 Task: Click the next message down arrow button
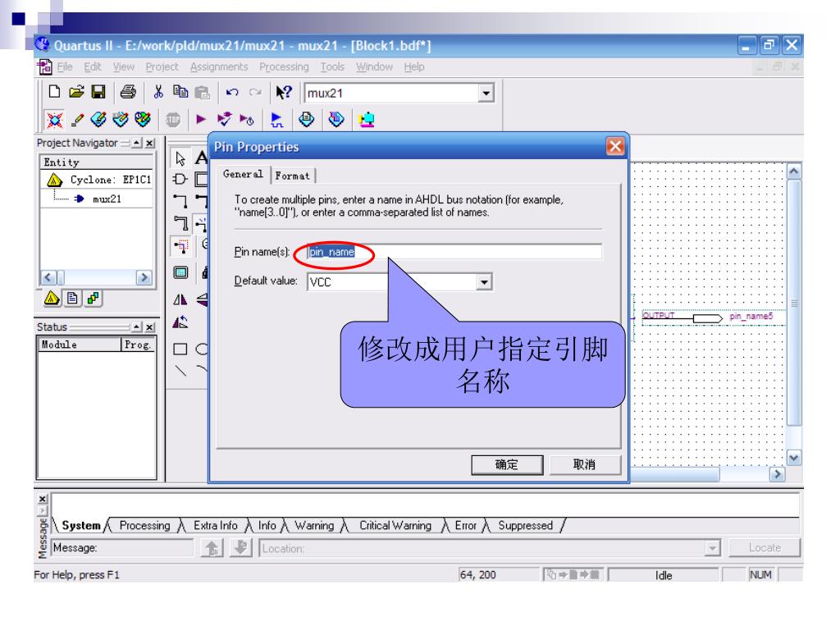[x=241, y=547]
